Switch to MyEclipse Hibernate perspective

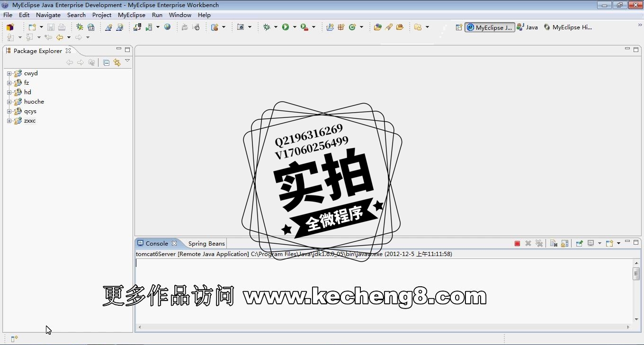[x=568, y=27]
